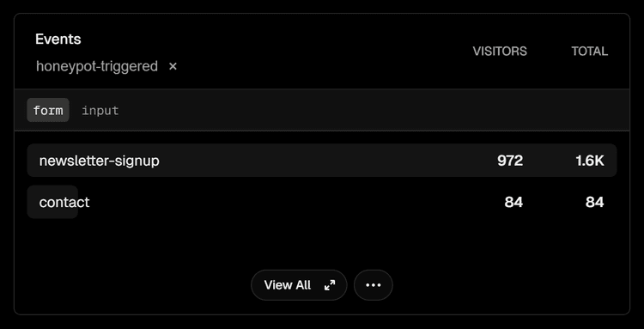Click the 84 visitors value for contact
644x329 pixels.
513,202
